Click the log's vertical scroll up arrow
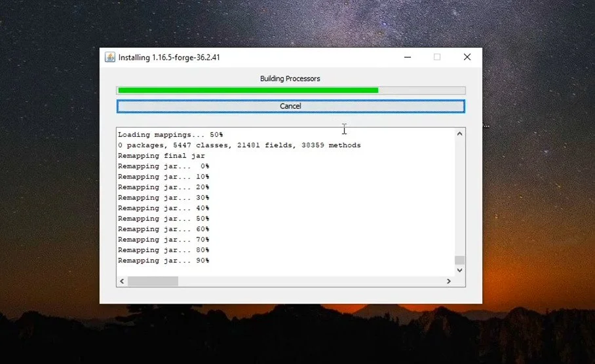Screen dimensions: 595x364 click(x=459, y=134)
